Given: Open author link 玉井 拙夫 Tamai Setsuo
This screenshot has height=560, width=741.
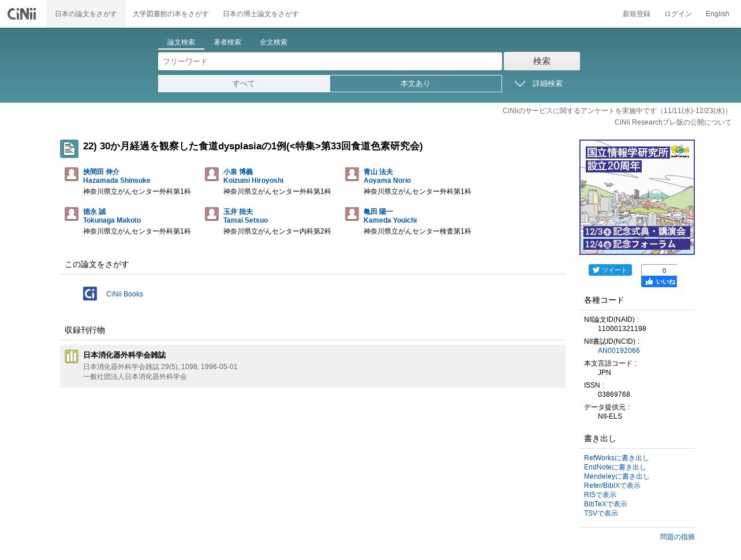Looking at the screenshot, I should click(245, 216).
